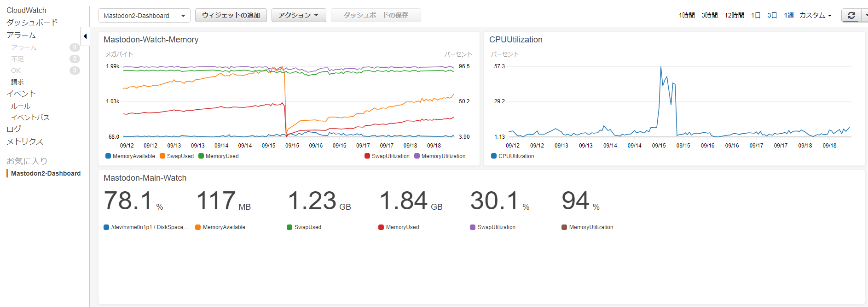This screenshot has width=868, height=307.
Task: Toggle MemoryUsed green legend entry
Action: tap(219, 156)
